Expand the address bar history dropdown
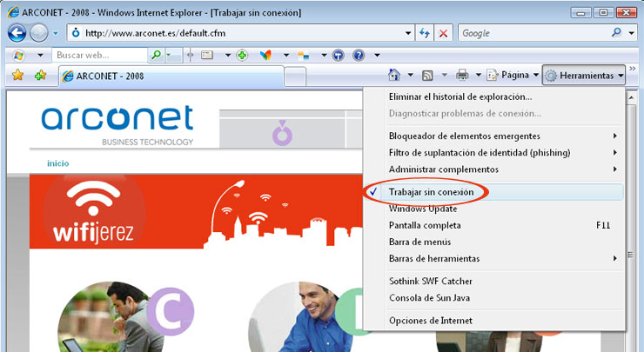This screenshot has width=644, height=352. point(408,33)
